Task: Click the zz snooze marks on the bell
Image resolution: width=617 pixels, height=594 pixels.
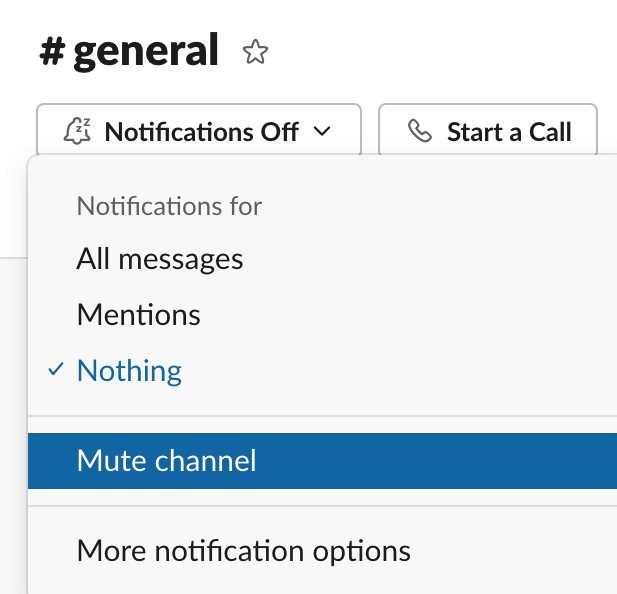Action: 83,124
